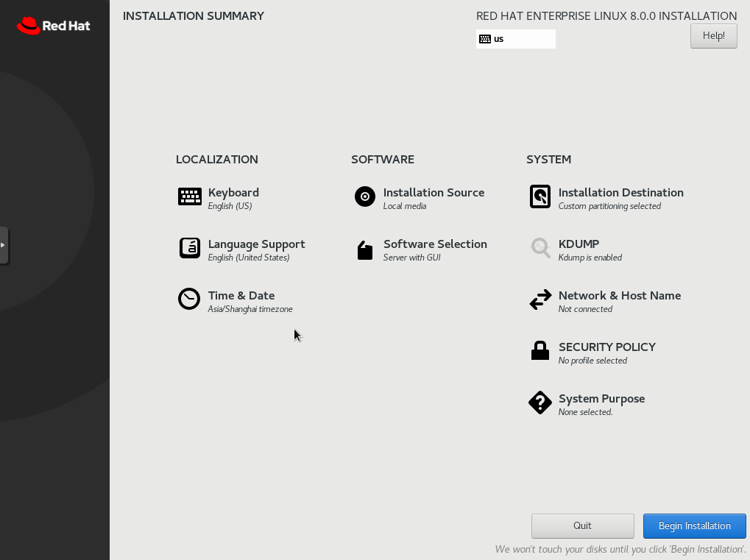Click the 'us' keyboard layout indicator
The height and width of the screenshot is (560, 750).
(516, 39)
